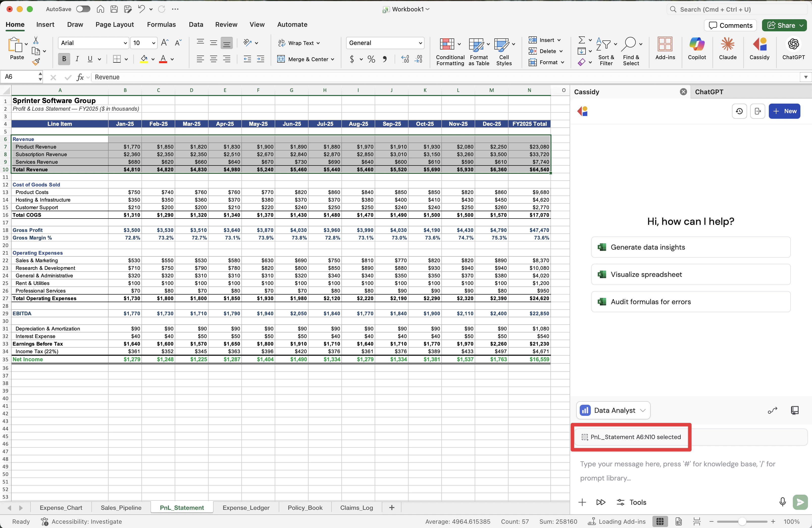
Task: Click the Comments button
Action: pos(730,25)
